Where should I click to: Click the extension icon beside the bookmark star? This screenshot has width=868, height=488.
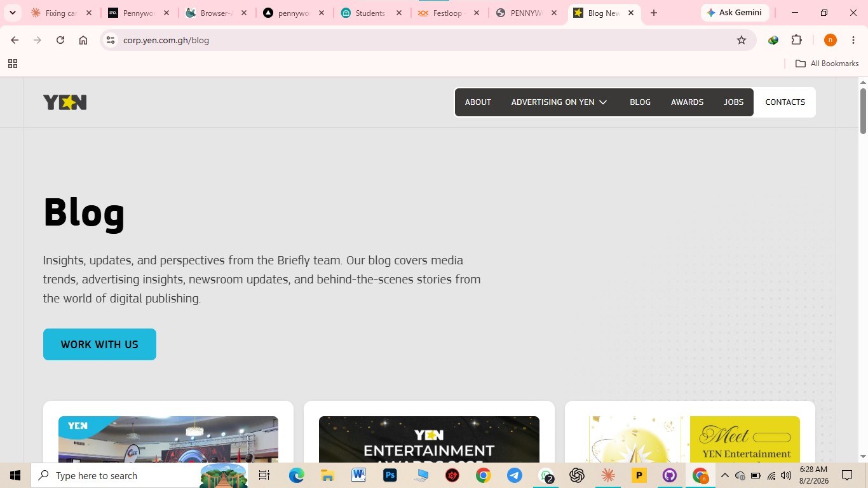pos(773,40)
